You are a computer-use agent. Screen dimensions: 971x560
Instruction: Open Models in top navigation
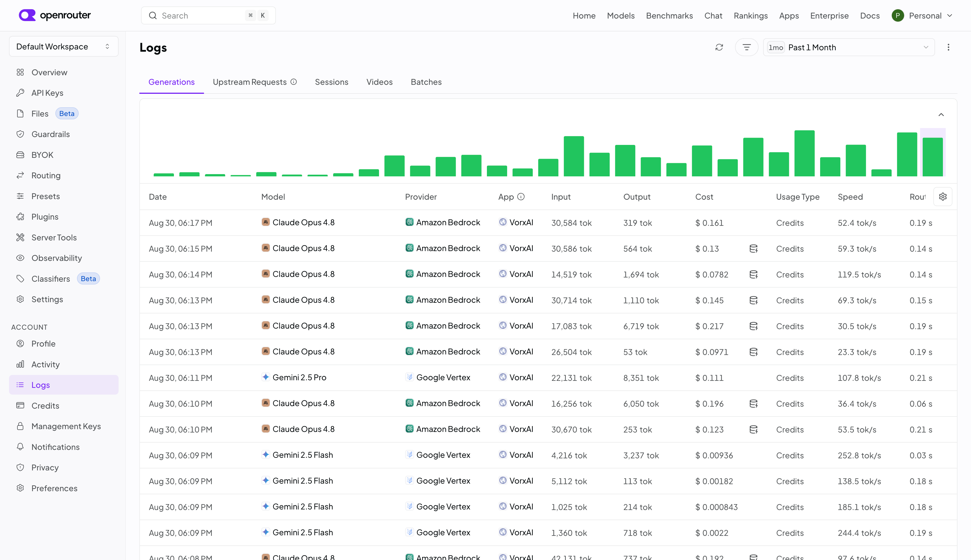(x=621, y=16)
